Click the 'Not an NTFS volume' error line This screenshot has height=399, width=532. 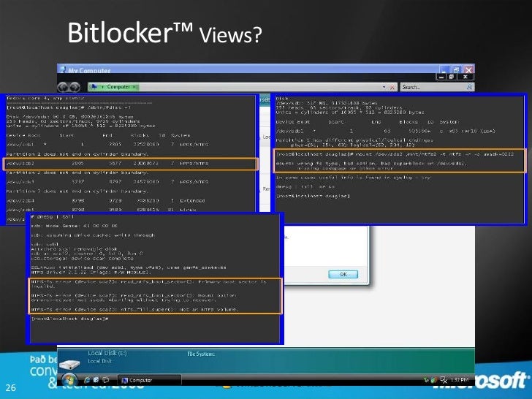[x=134, y=309]
